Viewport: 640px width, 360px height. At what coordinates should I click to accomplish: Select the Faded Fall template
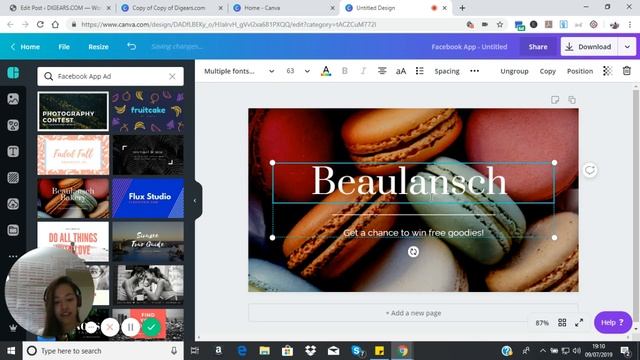(x=73, y=155)
